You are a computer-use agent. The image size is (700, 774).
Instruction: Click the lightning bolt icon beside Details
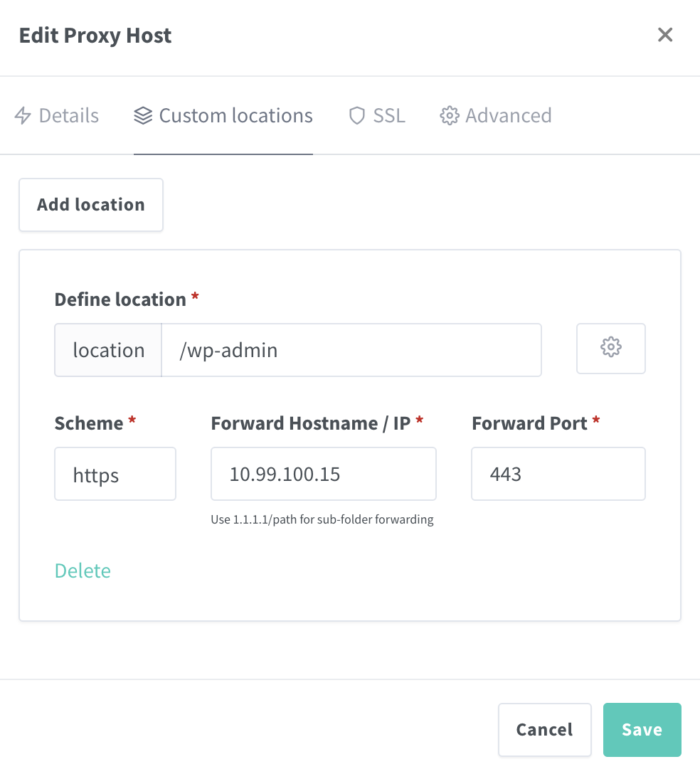coord(23,116)
